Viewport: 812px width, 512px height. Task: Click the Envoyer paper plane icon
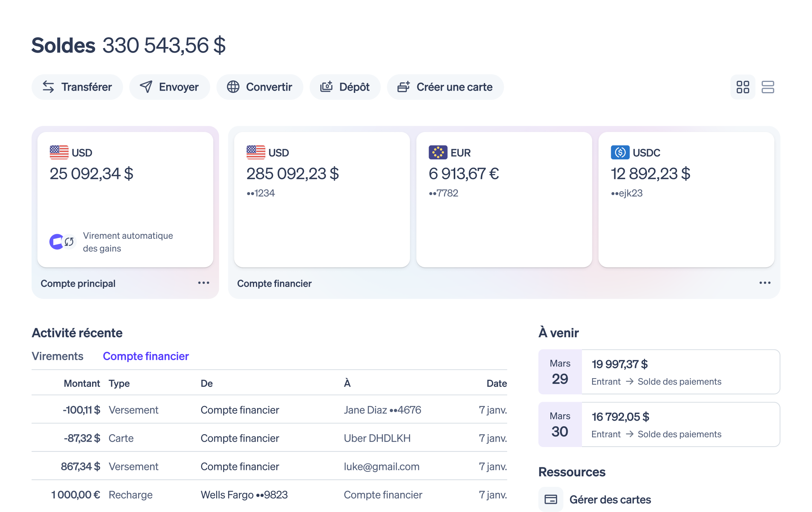pyautogui.click(x=147, y=87)
